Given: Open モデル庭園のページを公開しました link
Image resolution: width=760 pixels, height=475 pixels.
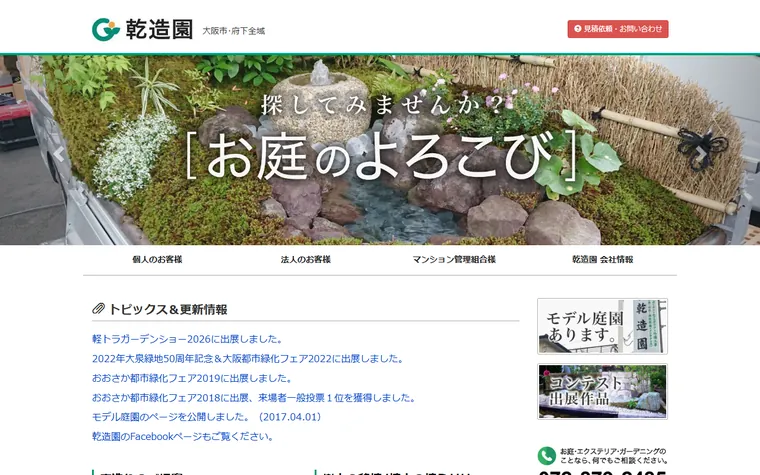Looking at the screenshot, I should tap(206, 417).
